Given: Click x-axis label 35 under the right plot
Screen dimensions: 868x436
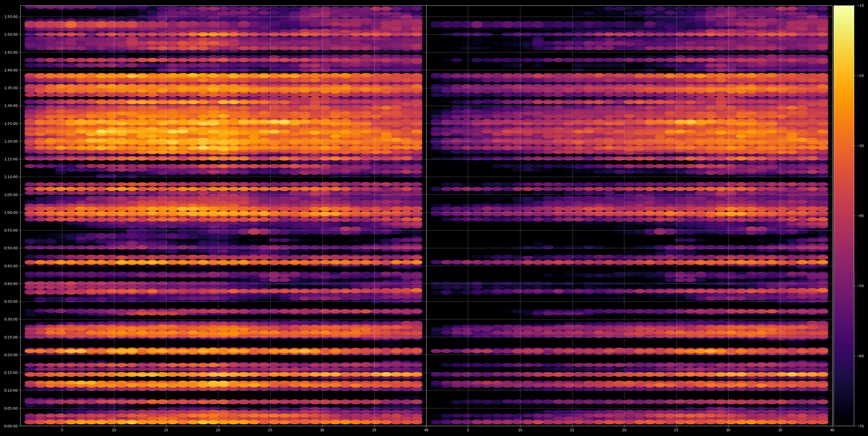Looking at the screenshot, I should pos(780,430).
